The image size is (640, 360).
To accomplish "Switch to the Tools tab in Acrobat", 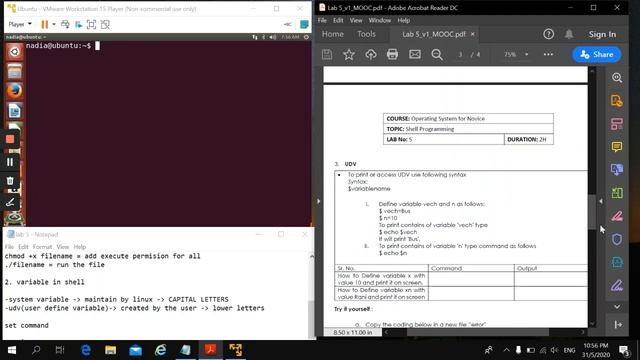I will [x=366, y=34].
